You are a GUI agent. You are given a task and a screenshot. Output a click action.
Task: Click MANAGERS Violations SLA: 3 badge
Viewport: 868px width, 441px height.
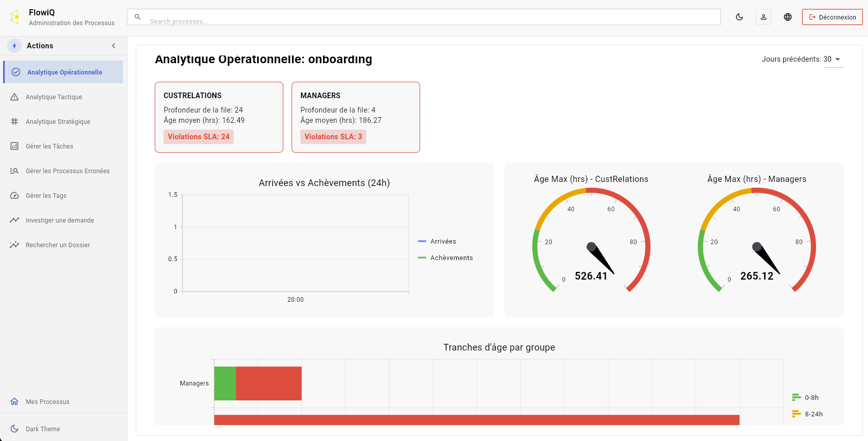333,137
